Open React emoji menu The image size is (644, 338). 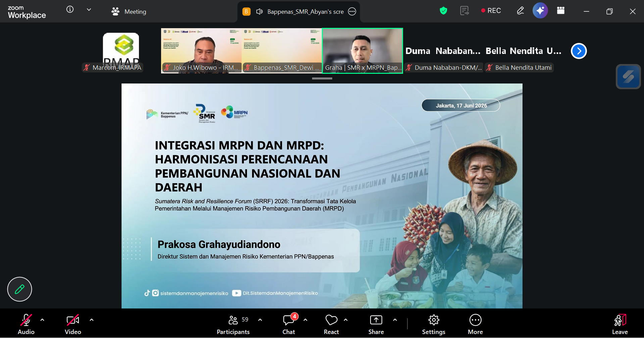click(331, 324)
